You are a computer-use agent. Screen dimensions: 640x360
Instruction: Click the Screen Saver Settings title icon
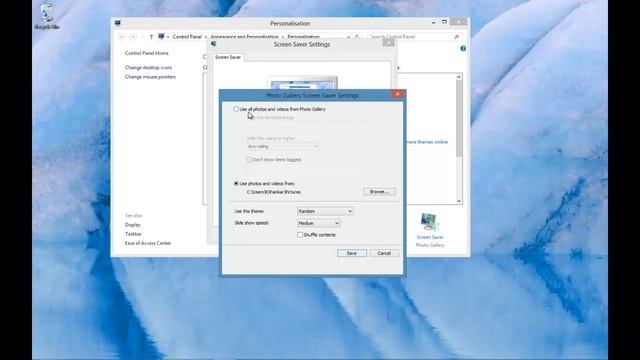pyautogui.click(x=213, y=44)
